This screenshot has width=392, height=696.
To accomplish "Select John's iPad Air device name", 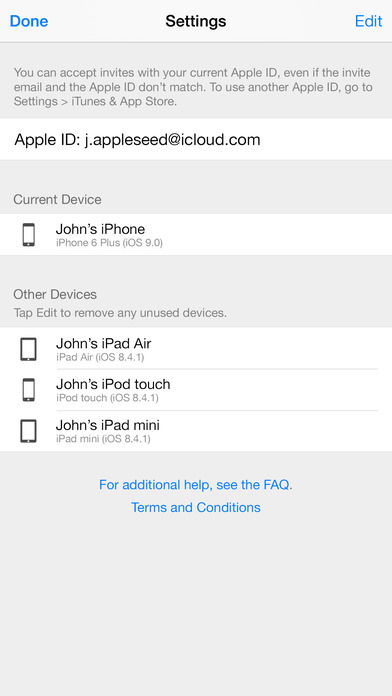I will (103, 343).
